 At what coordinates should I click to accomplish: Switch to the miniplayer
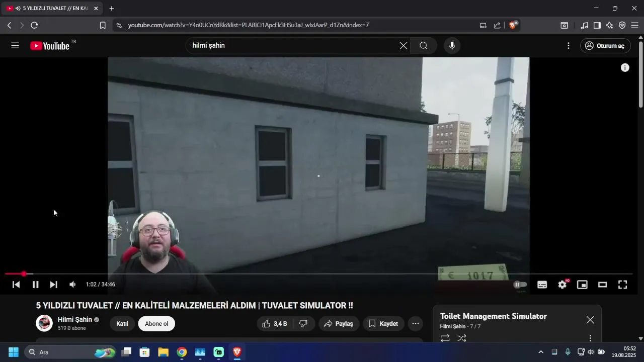tap(582, 285)
